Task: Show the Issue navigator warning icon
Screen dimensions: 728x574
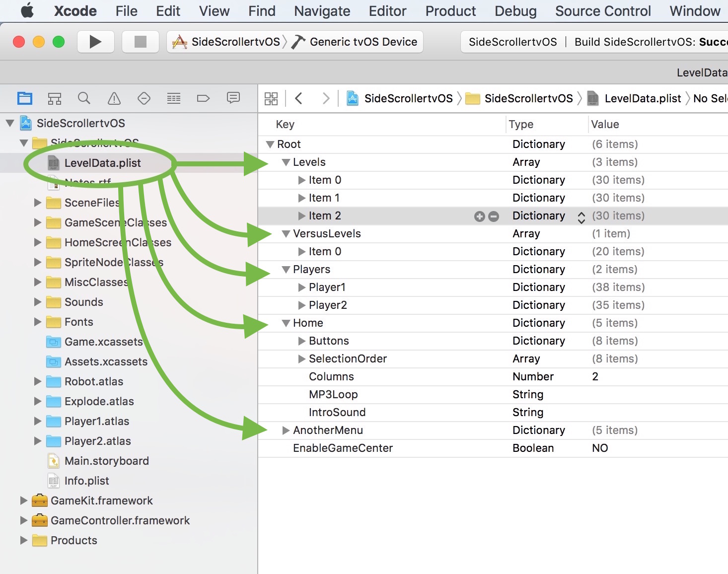Action: coord(114,98)
